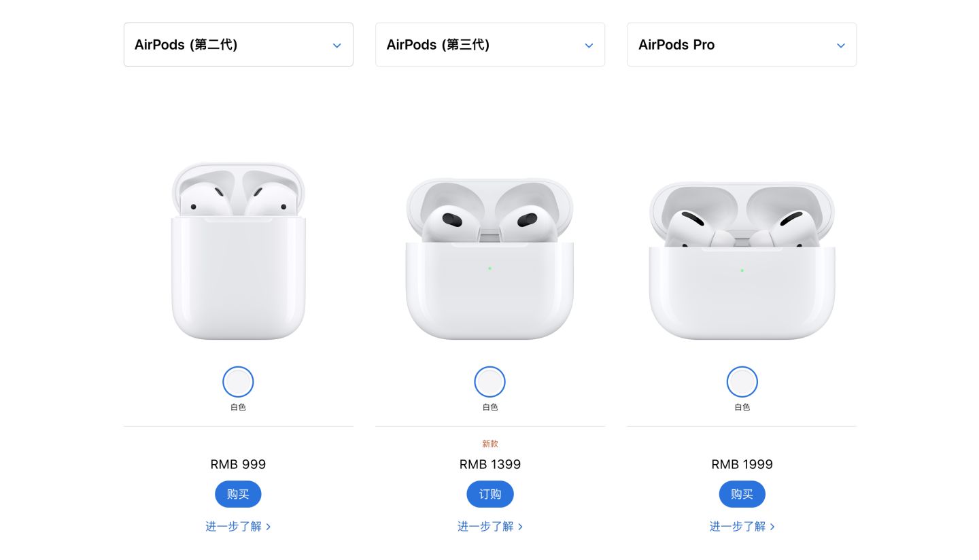Click the arrow next to AirPods 第二代 进一步了解
This screenshot has height=560, width=979.
269,527
